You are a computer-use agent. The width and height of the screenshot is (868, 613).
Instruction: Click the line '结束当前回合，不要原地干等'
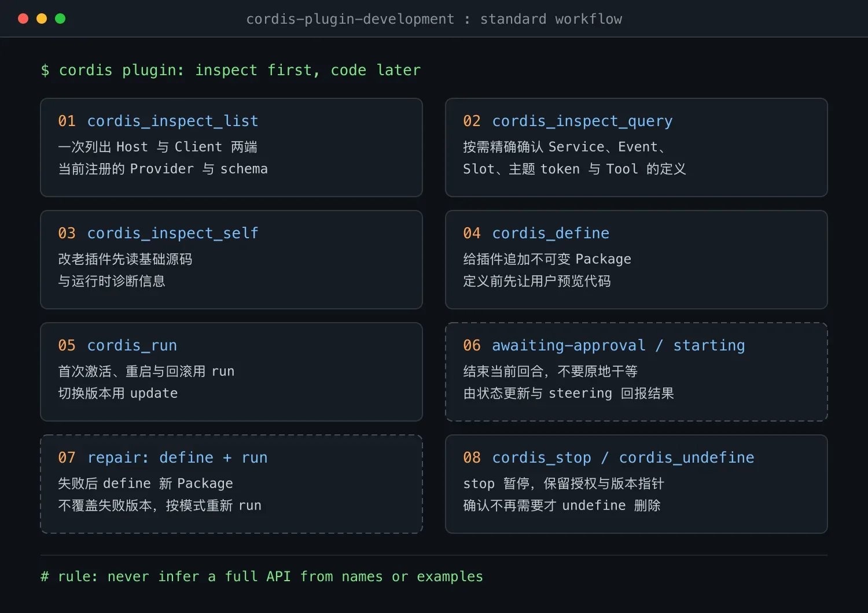pyautogui.click(x=550, y=371)
